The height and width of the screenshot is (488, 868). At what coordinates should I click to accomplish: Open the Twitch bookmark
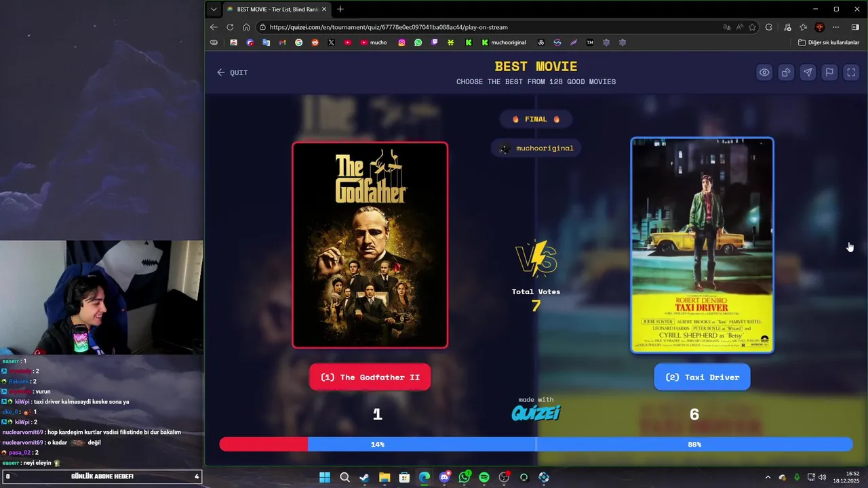tap(435, 42)
